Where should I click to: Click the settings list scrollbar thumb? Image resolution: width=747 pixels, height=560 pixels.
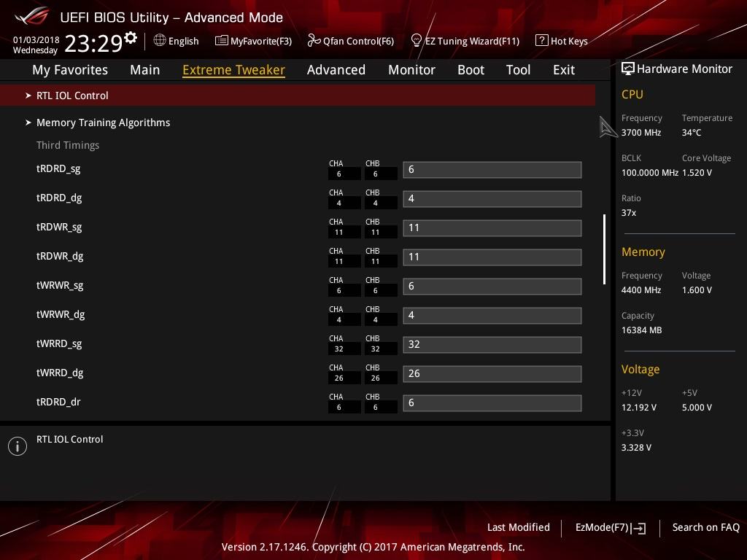605,249
